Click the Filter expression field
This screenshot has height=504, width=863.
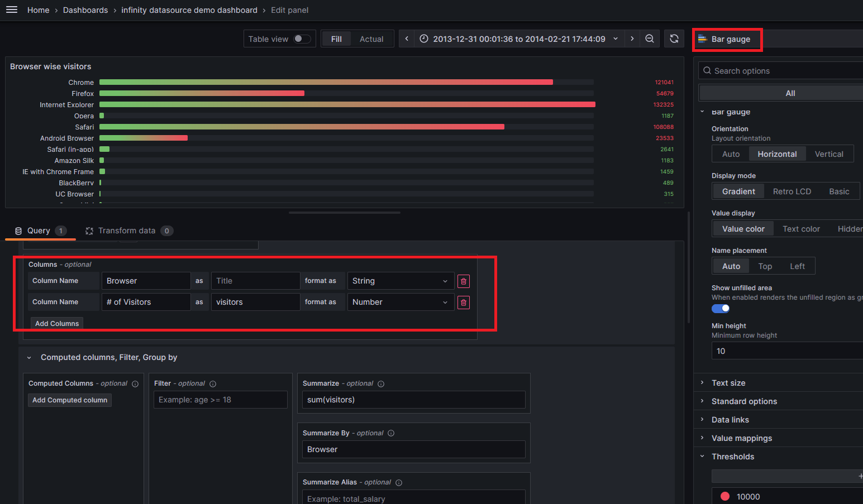[221, 400]
